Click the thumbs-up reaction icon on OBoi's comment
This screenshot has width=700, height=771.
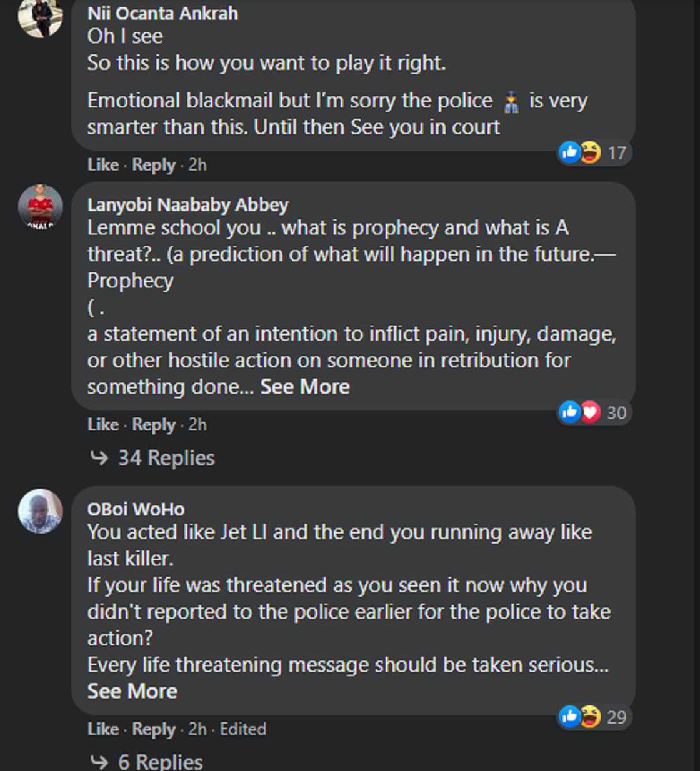(x=569, y=716)
